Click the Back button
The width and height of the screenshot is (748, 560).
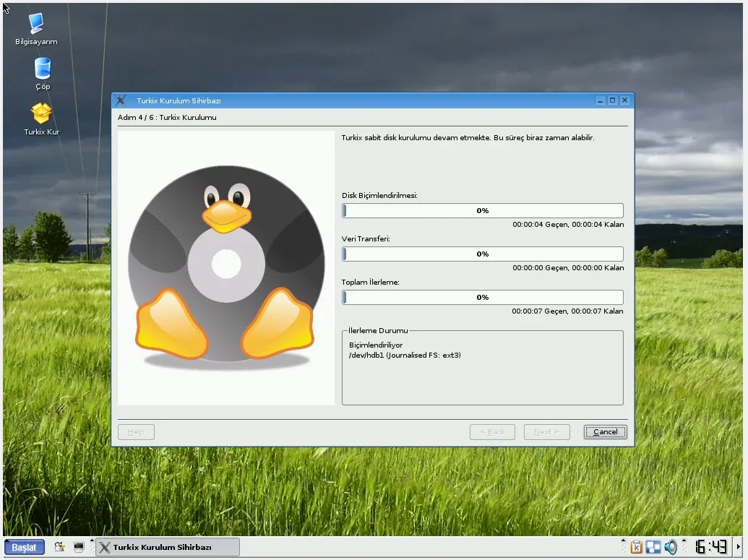(x=492, y=432)
